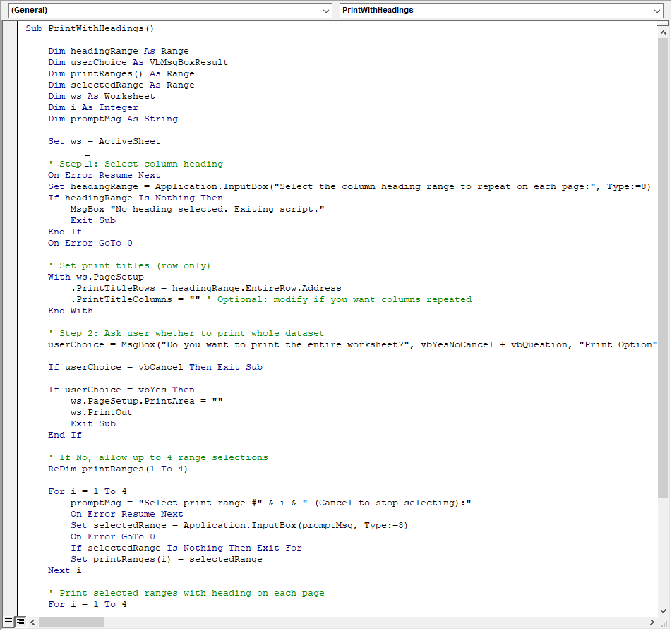This screenshot has height=631, width=672.
Task: Switch to Procedure View icon
Action: point(8,621)
